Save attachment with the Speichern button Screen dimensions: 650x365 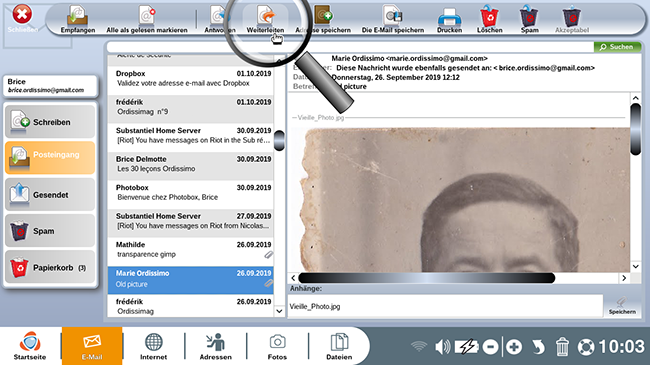(x=622, y=306)
